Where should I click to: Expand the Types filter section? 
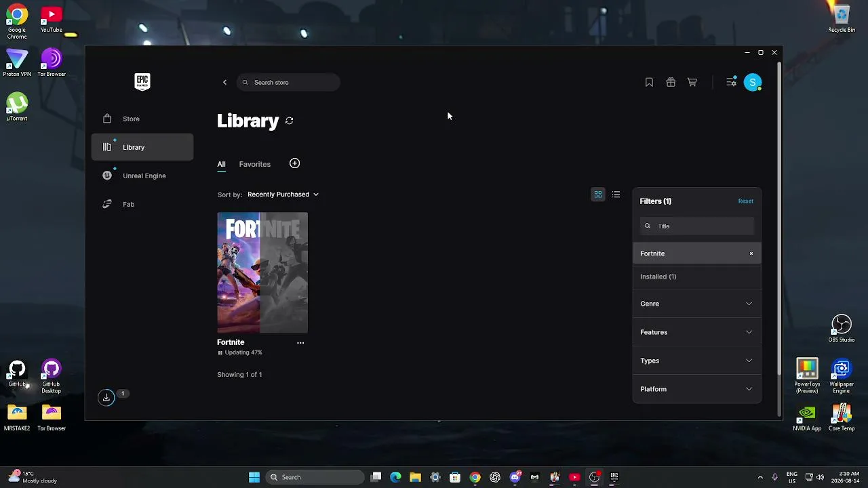pyautogui.click(x=697, y=361)
